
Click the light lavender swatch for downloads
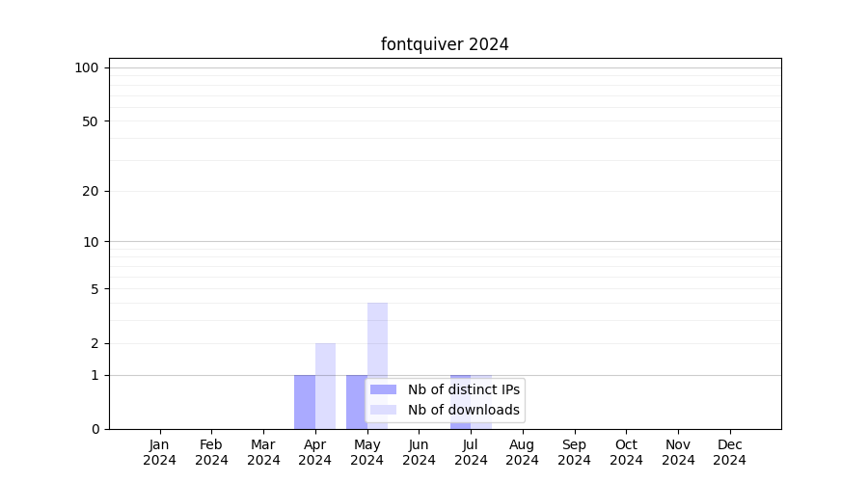point(383,410)
